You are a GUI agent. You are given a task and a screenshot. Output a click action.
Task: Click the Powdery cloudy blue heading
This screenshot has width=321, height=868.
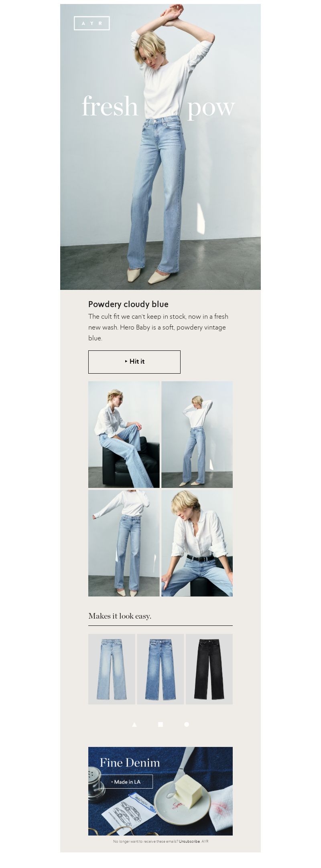128,304
